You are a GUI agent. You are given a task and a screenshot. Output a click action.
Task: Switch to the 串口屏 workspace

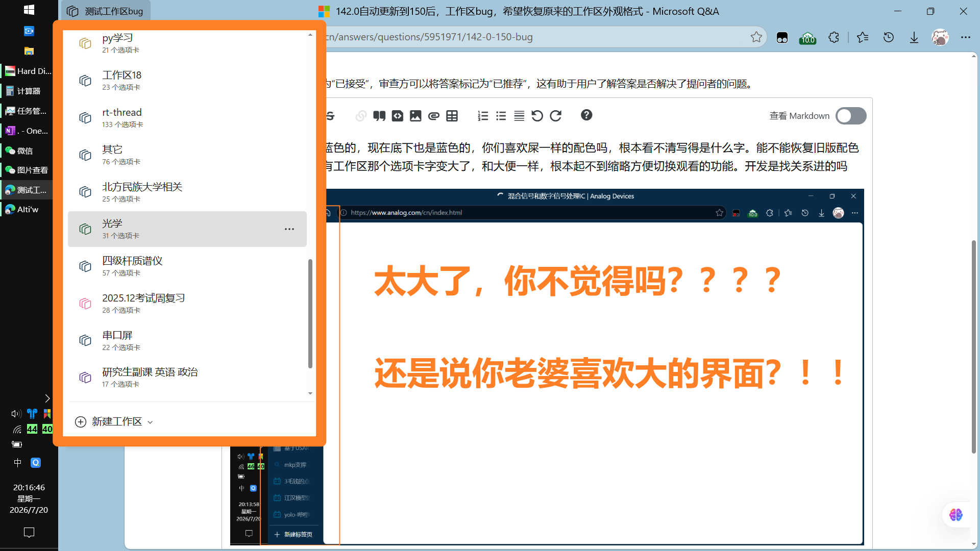(x=187, y=341)
